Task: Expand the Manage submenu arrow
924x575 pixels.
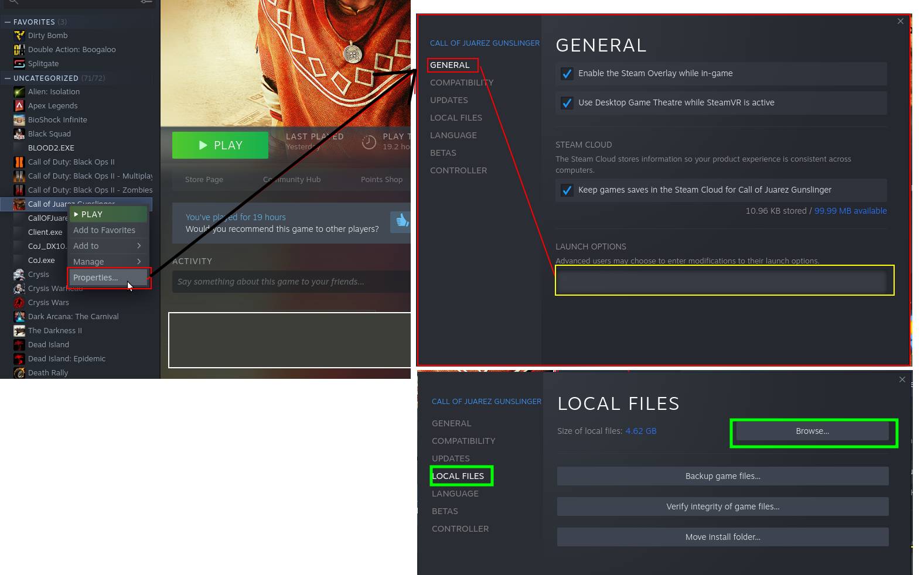Action: pos(139,262)
